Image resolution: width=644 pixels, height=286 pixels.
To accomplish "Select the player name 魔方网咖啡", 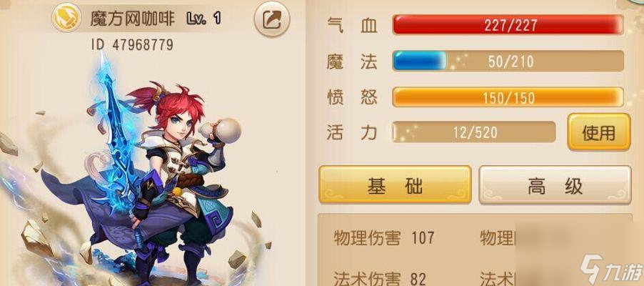I will [132, 19].
